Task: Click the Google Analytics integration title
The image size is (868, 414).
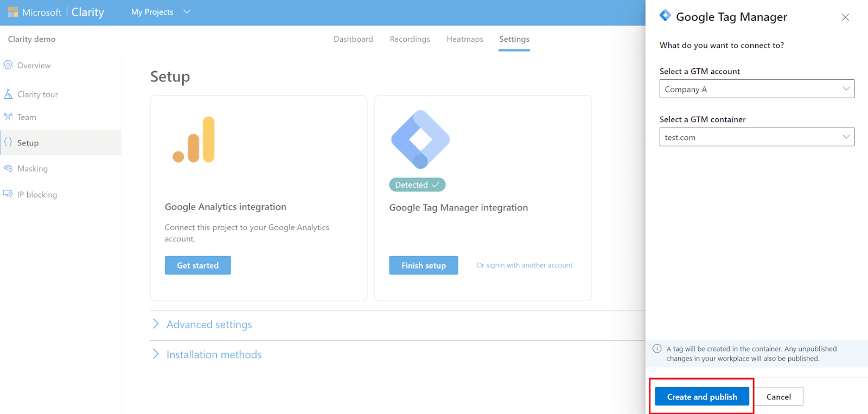Action: (226, 207)
